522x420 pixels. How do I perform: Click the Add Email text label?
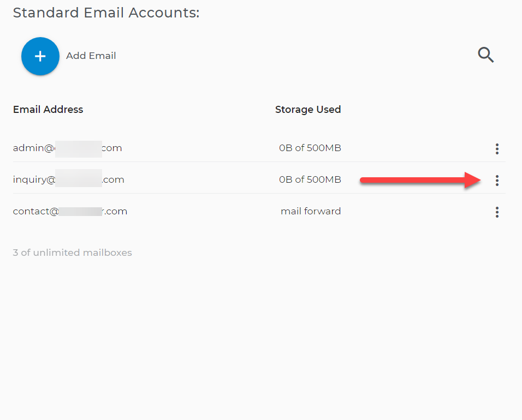click(x=91, y=56)
